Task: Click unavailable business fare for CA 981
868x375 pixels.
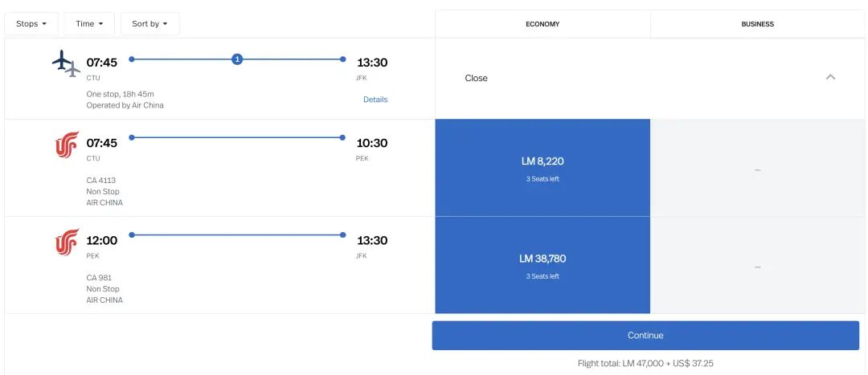Action: (x=757, y=266)
